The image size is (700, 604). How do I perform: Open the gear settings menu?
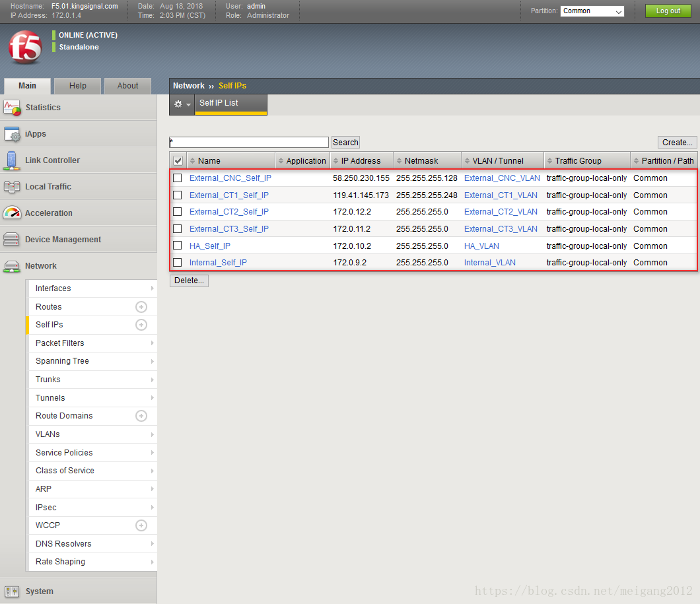click(182, 104)
